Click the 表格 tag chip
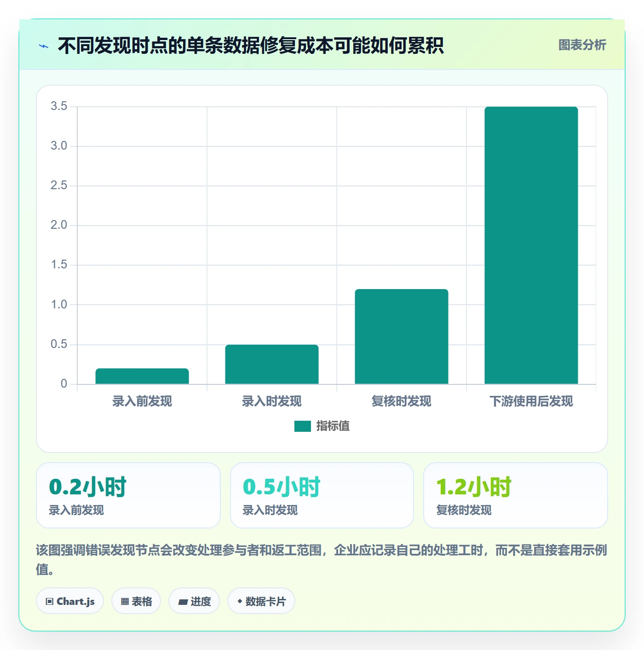This screenshot has width=644, height=650. click(136, 601)
